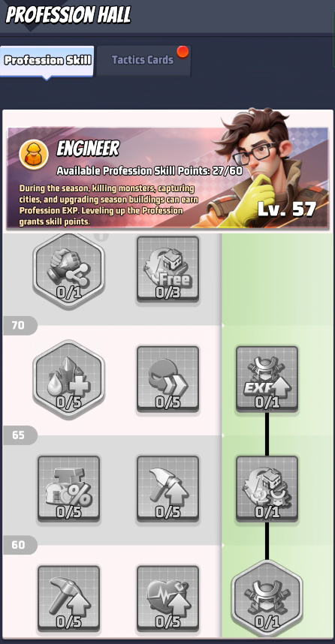Select the building and helmet skill node
This screenshot has width=335, height=644.
(x=267, y=489)
